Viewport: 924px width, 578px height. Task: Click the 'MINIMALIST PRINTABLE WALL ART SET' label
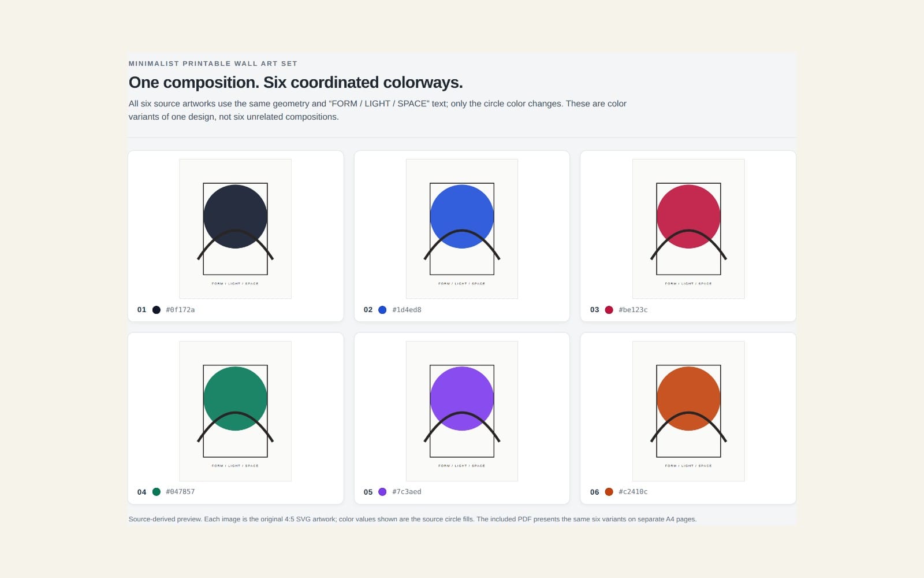213,64
